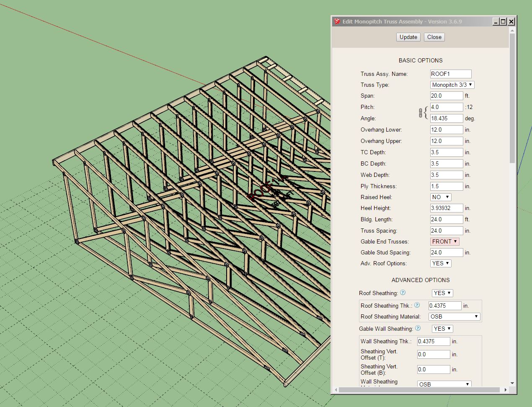The height and width of the screenshot is (407, 532).
Task: Open Roof Sheathing Thk. help tooltip icon
Action: coord(417,305)
